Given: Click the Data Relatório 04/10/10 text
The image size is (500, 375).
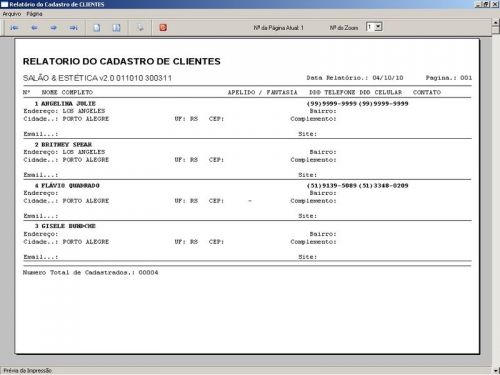Looking at the screenshot, I should [355, 78].
